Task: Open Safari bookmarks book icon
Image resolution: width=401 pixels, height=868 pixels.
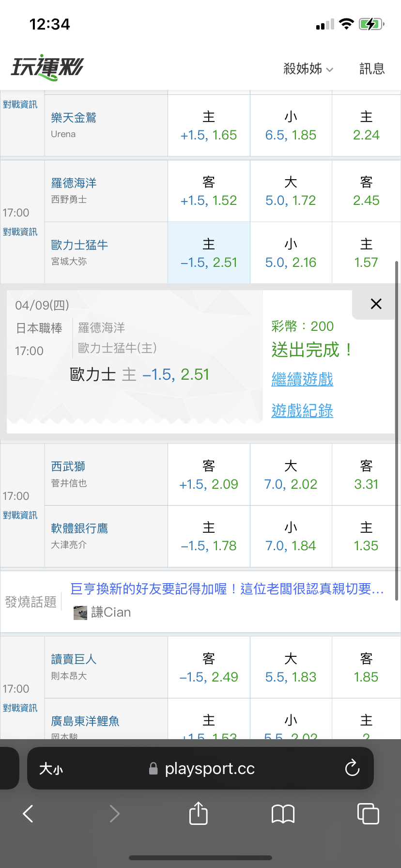Action: (283, 814)
